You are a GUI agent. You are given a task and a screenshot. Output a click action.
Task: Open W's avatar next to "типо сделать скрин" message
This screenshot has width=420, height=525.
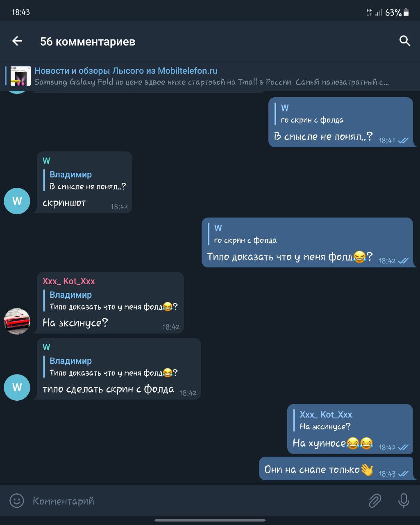(17, 387)
